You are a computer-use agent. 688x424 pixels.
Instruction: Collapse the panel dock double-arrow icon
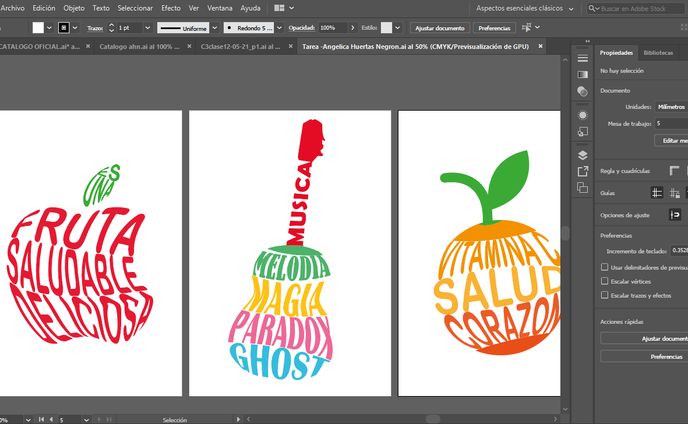click(588, 41)
